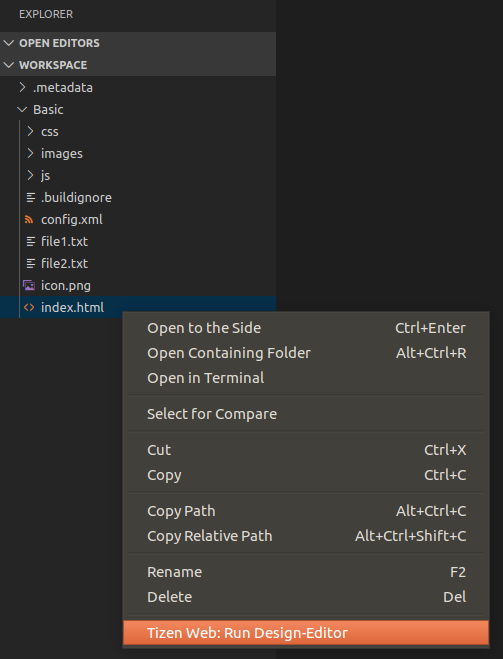Click the icon.png image file icon
This screenshot has width=503, height=659.
tap(29, 285)
